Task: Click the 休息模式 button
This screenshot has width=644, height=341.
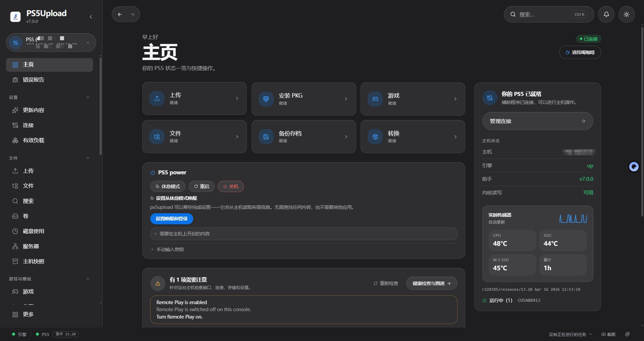Action: pos(168,186)
